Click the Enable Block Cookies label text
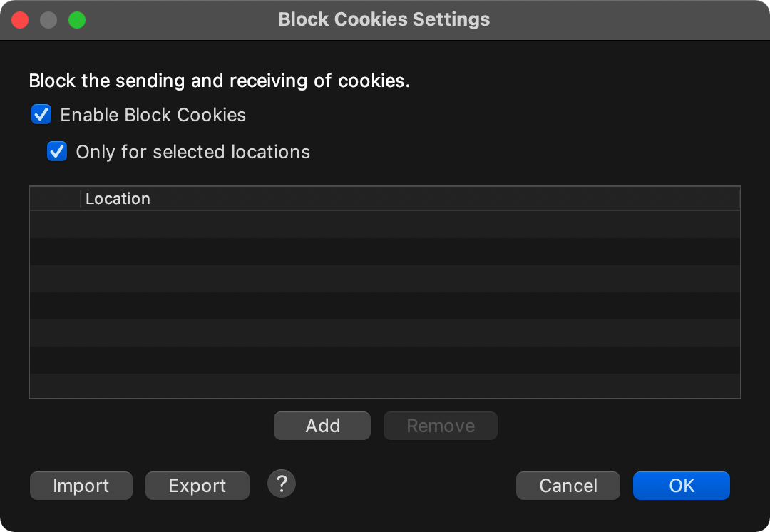Image resolution: width=770 pixels, height=532 pixels. 153,115
